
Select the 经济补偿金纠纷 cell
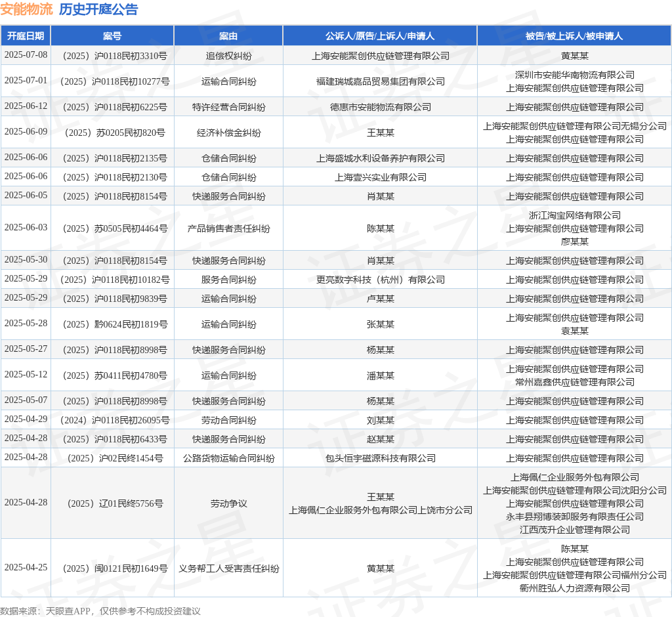point(228,133)
